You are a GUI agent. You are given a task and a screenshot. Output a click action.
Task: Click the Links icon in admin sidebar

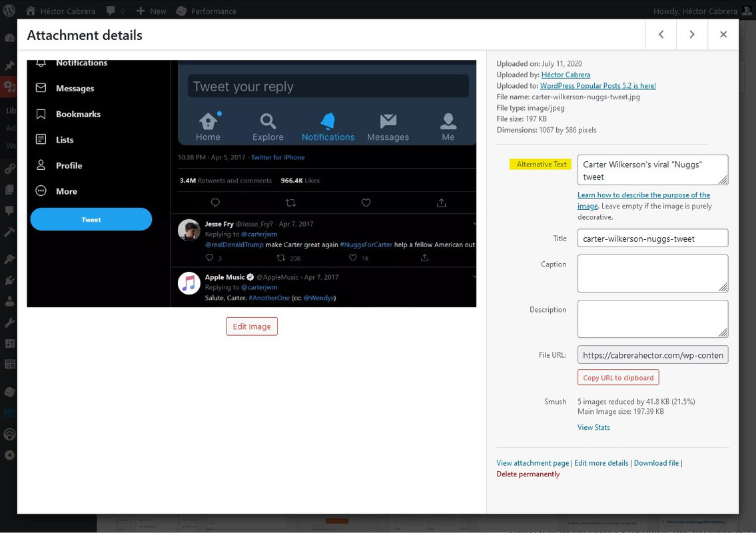[x=9, y=169]
